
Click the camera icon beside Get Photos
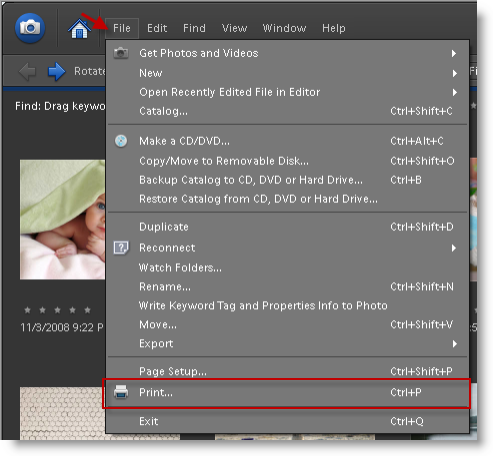coord(121,53)
